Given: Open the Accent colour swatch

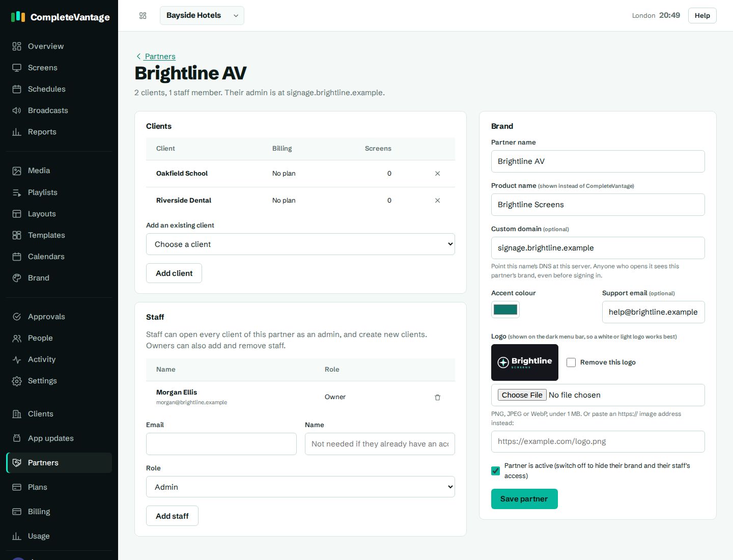Looking at the screenshot, I should tap(505, 310).
